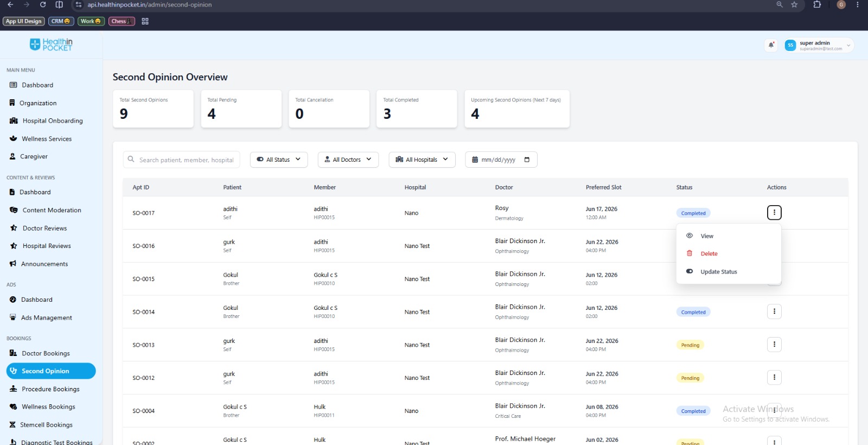
Task: Select View in the actions menu
Action: 729,236
